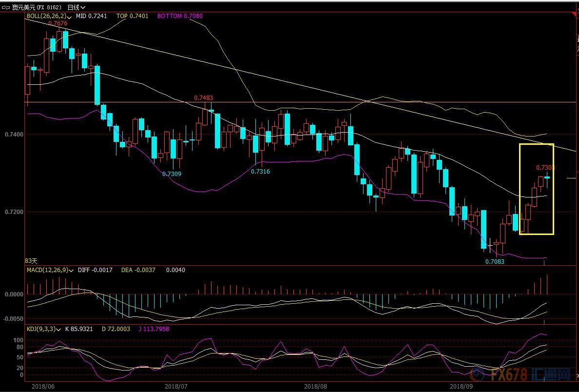Screen dimensions: 579x392
Task: Click the K 85.9321 reading
Action: (x=79, y=329)
